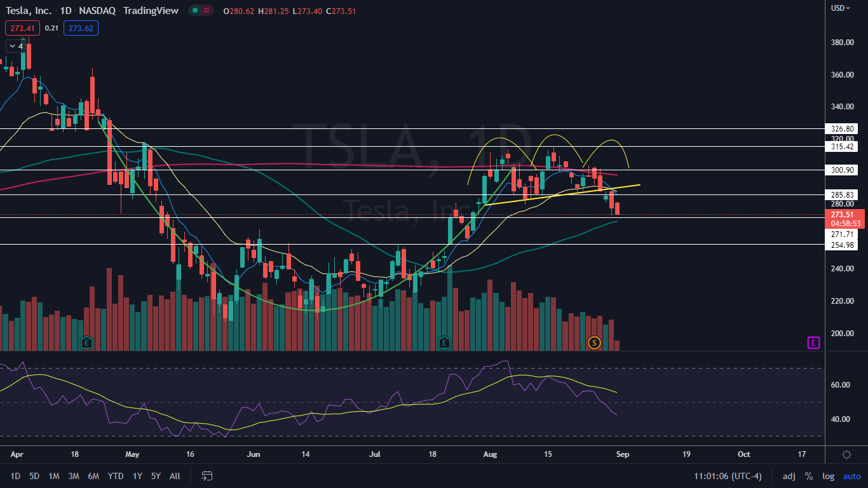The height and width of the screenshot is (488, 868).
Task: Toggle adjusted data adj option
Action: (789, 476)
